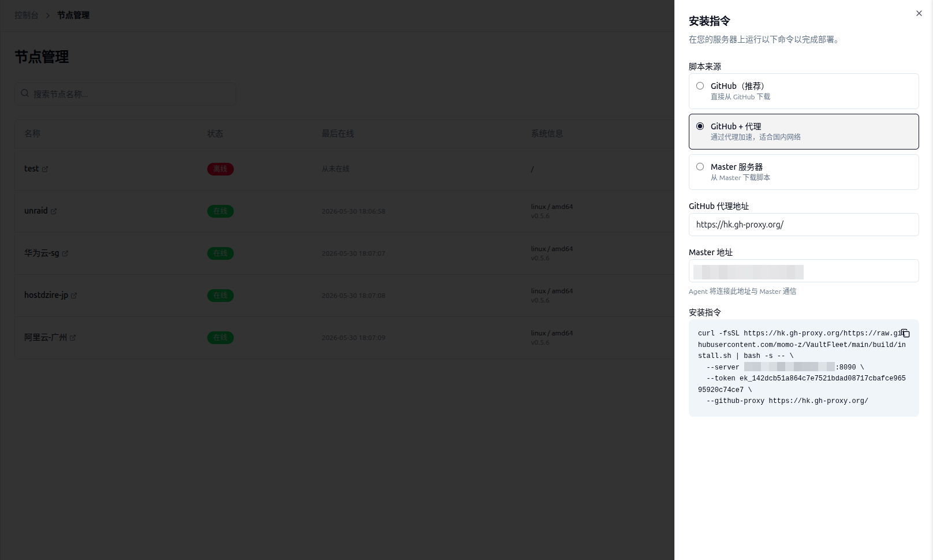The height and width of the screenshot is (560, 933).
Task: Click the linux / amd64 info for unraid
Action: pos(552,207)
